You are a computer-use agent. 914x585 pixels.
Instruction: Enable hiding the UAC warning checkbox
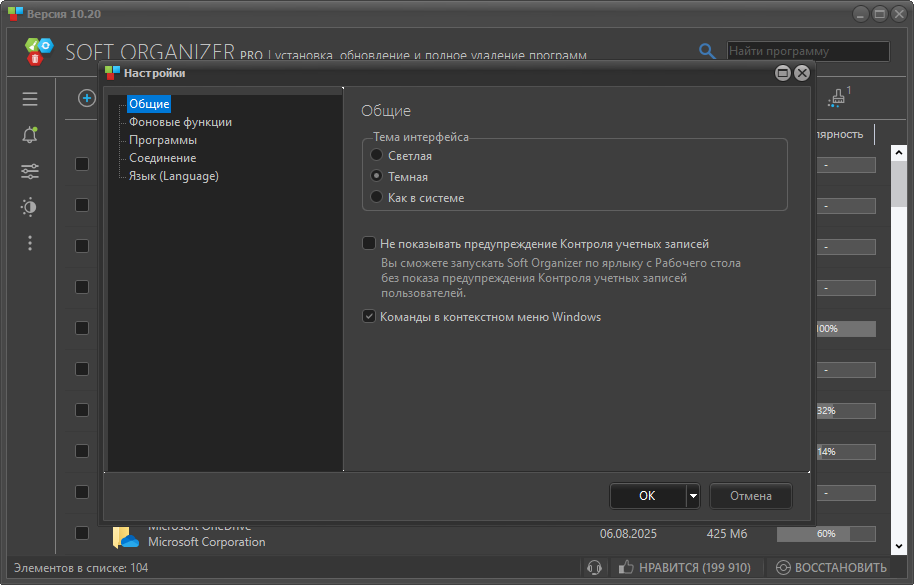pos(369,243)
